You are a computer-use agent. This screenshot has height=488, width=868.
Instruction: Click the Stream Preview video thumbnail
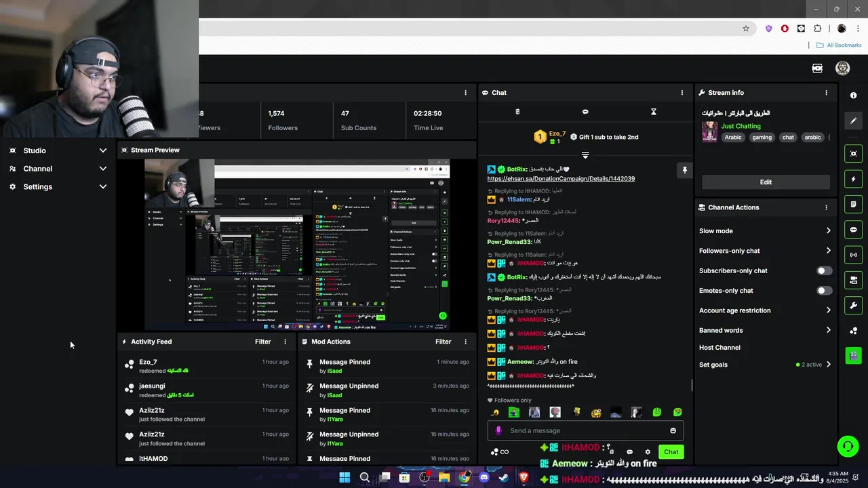tap(297, 245)
